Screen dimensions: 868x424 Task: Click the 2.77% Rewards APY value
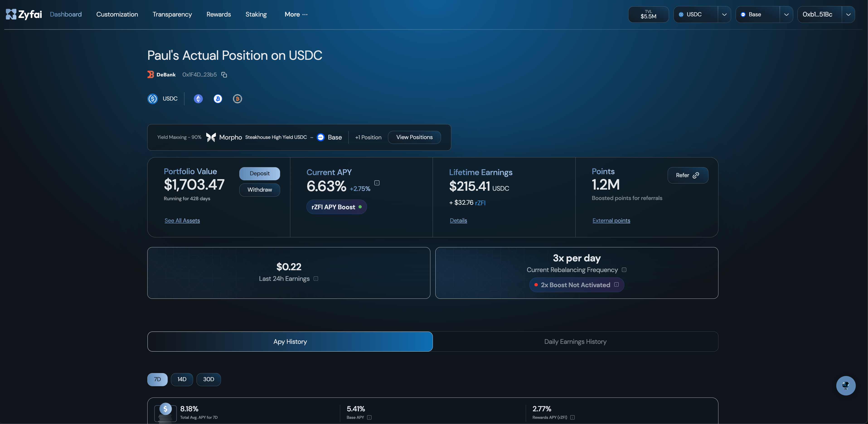click(x=542, y=409)
